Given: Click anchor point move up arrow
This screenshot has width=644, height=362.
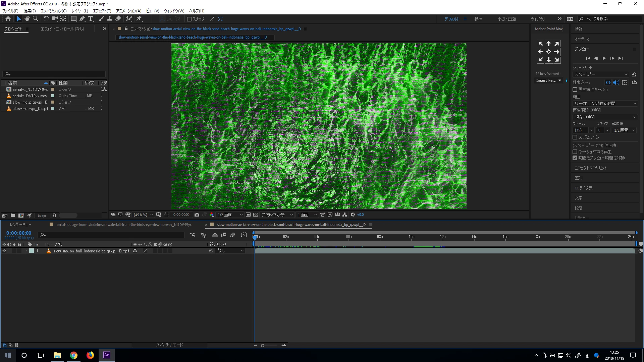Looking at the screenshot, I should click(x=548, y=44).
